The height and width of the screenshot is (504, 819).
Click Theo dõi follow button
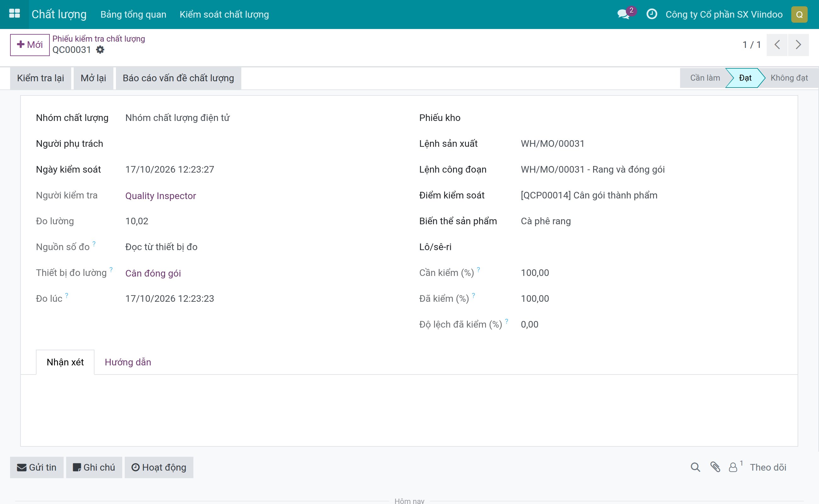coord(768,467)
